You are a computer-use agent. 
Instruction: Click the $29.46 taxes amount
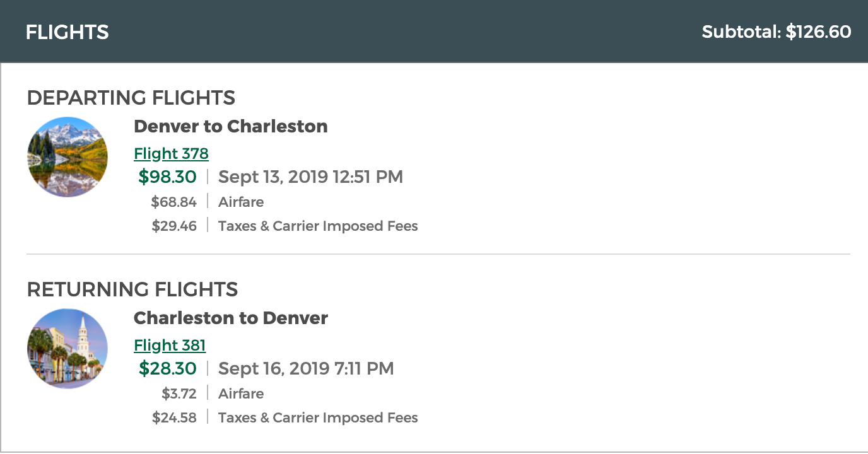[x=174, y=226]
